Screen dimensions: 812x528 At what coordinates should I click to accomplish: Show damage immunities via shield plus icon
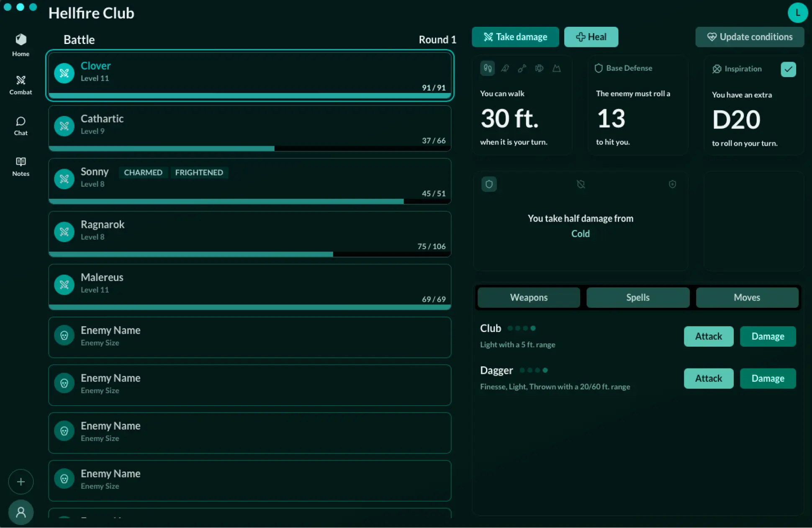pyautogui.click(x=672, y=184)
